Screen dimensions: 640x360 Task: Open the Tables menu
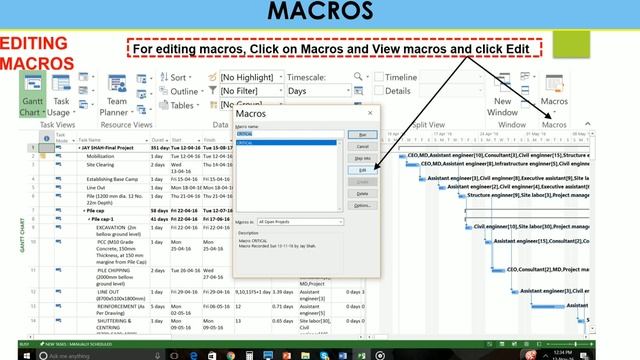[x=179, y=105]
